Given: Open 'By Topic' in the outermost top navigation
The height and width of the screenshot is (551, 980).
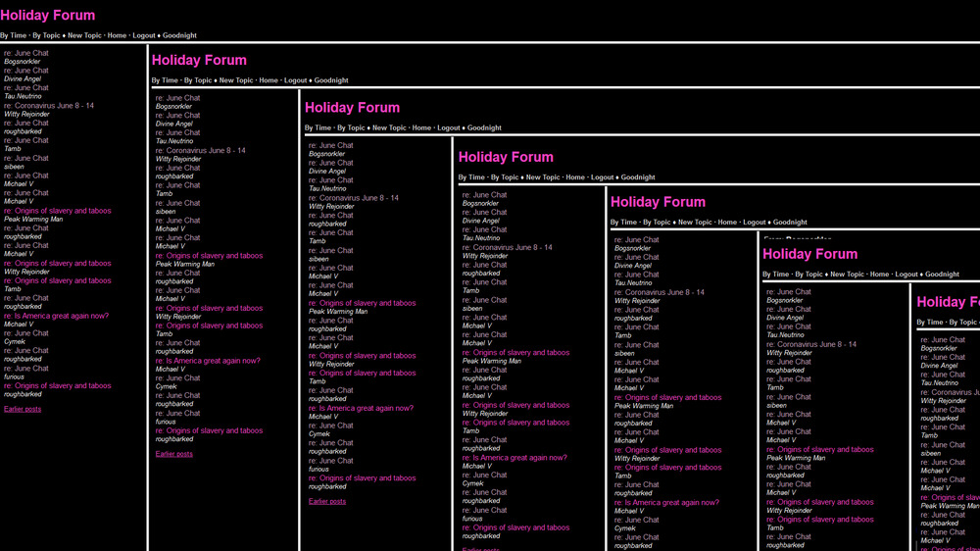Looking at the screenshot, I should click(x=47, y=35).
